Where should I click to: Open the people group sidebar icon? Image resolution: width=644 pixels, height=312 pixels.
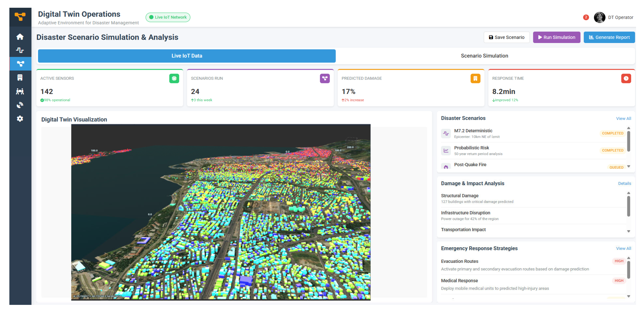coord(20,91)
